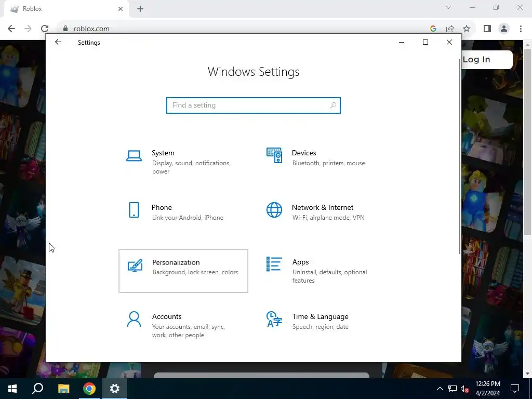This screenshot has height=399, width=532.
Task: Click the muted volume tray icon
Action: (x=465, y=389)
